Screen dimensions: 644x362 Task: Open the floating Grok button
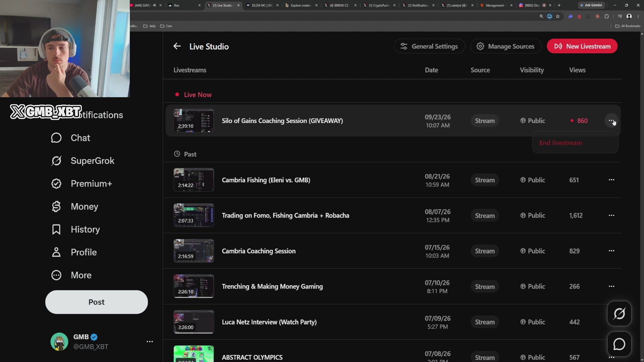click(619, 314)
